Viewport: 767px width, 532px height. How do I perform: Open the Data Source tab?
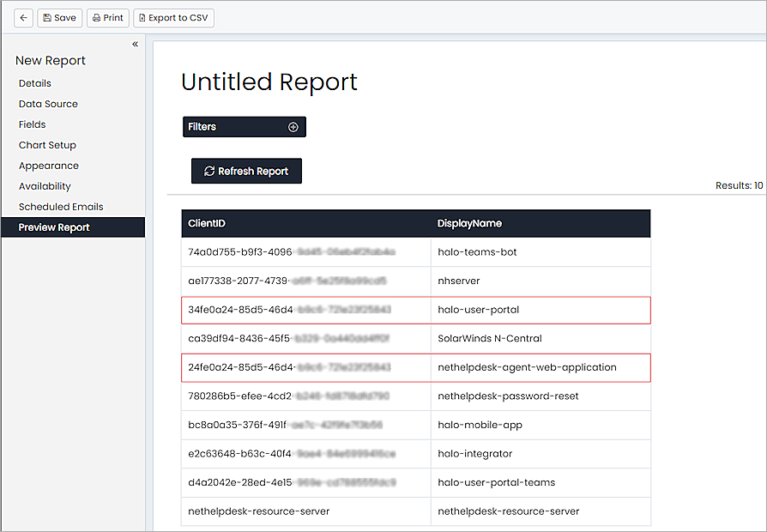47,104
